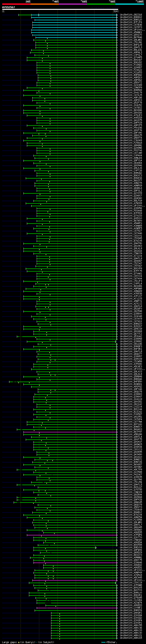Select label UniRef100_C9WSP9
This screenshot has height=644, width=146.
coord(131,87)
